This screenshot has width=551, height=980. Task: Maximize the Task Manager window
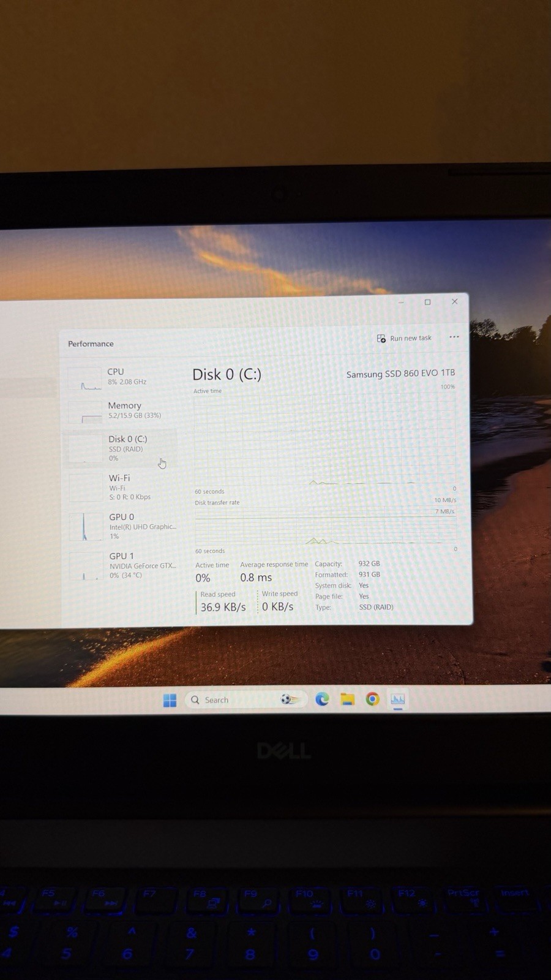pos(427,302)
